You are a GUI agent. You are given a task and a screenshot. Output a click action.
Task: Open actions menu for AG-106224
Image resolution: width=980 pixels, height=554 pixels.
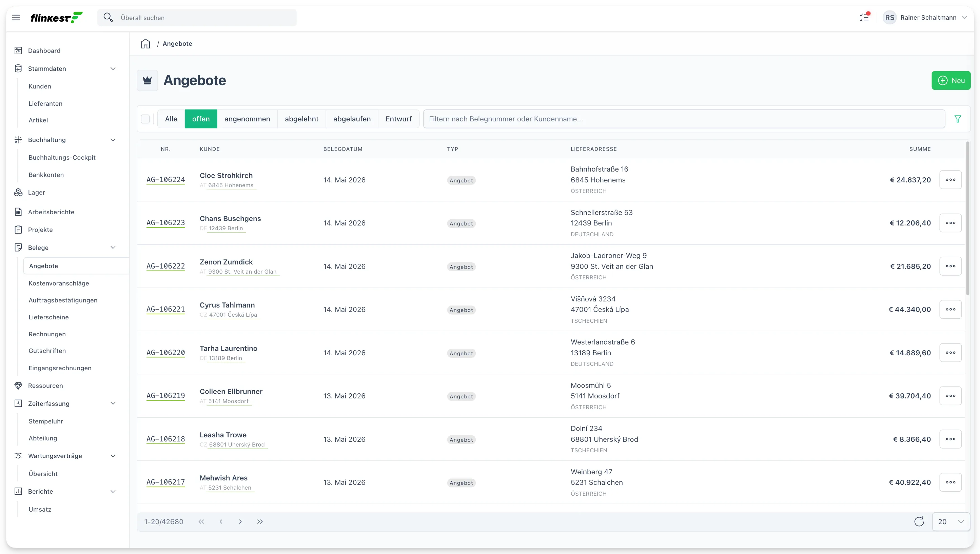tap(950, 180)
